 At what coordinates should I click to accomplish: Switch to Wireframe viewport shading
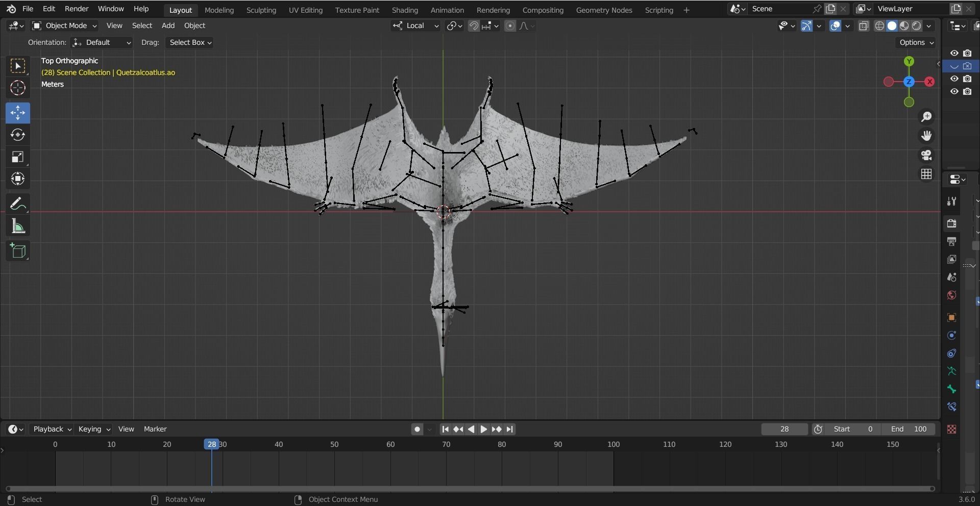tap(879, 26)
